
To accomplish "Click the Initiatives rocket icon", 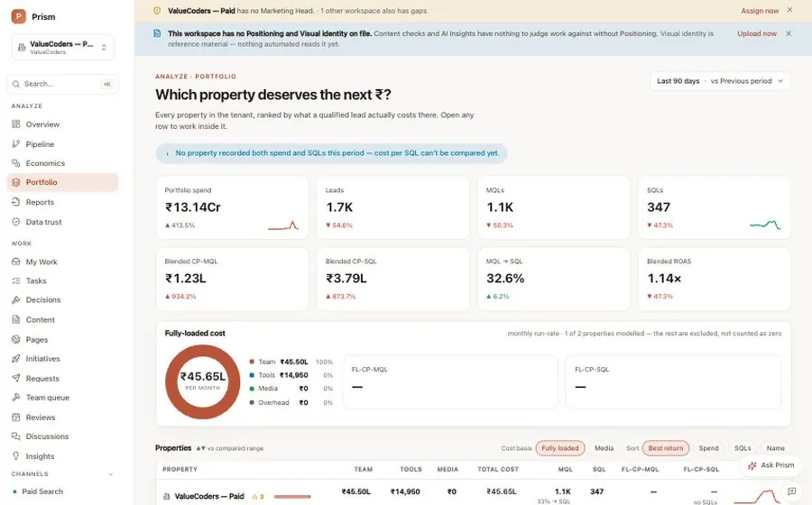I will coord(16,358).
